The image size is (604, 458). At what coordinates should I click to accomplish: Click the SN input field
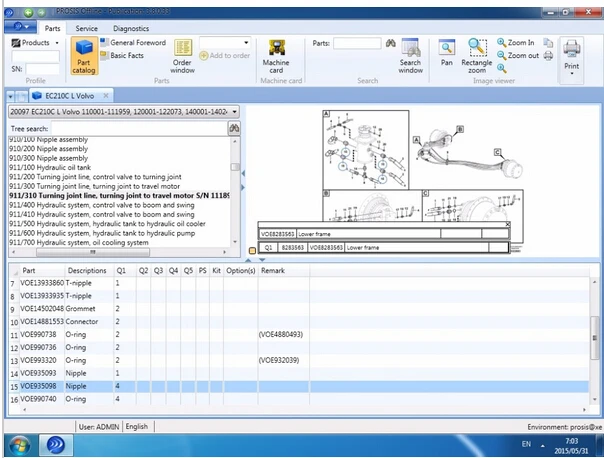pyautogui.click(x=42, y=69)
